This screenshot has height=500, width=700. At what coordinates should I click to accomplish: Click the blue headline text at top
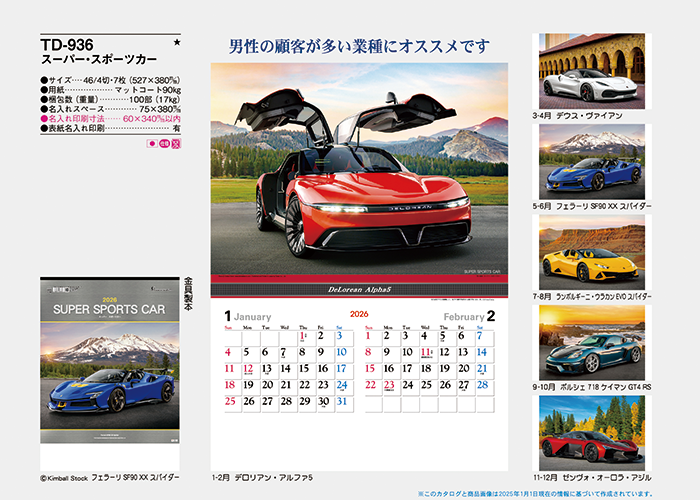(359, 46)
